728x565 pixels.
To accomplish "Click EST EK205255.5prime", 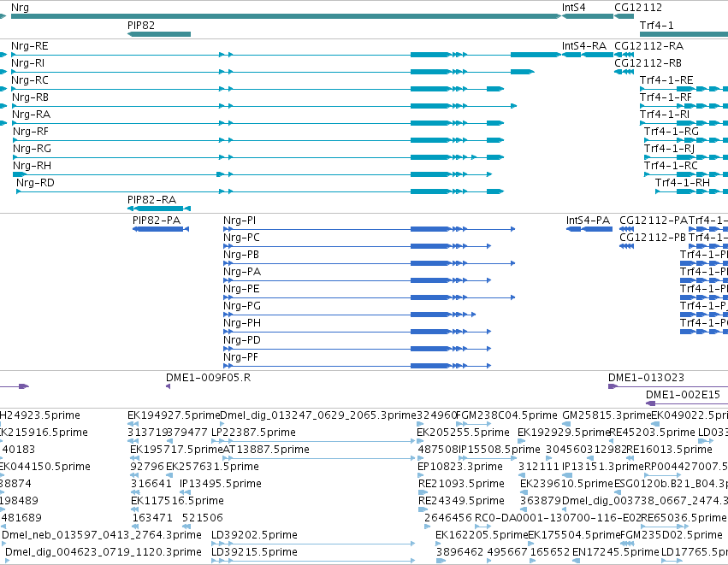I will pyautogui.click(x=463, y=433).
